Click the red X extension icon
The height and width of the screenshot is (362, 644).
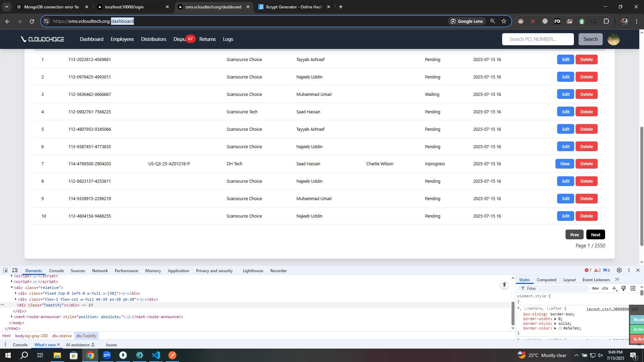533,21
